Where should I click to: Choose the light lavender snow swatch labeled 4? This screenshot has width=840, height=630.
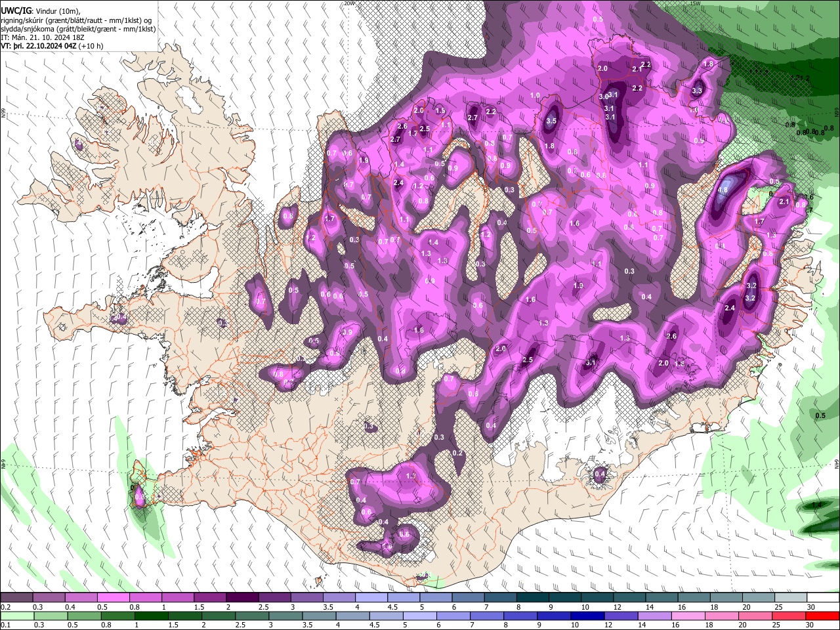click(x=371, y=598)
